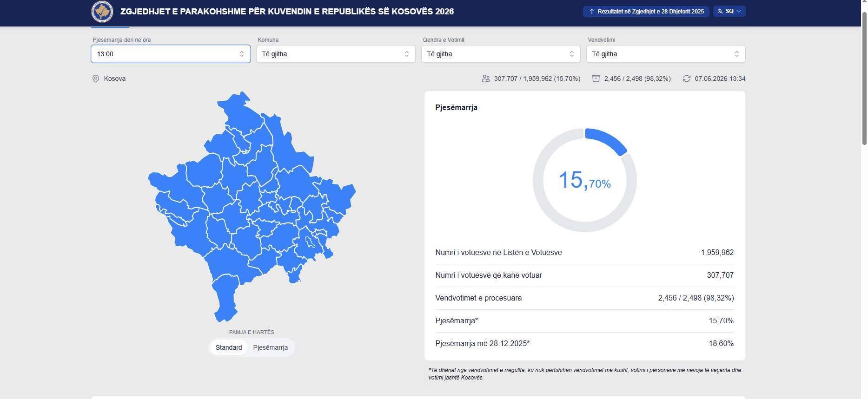
Task: Click the vertical page scrollbar
Action: 864,79
